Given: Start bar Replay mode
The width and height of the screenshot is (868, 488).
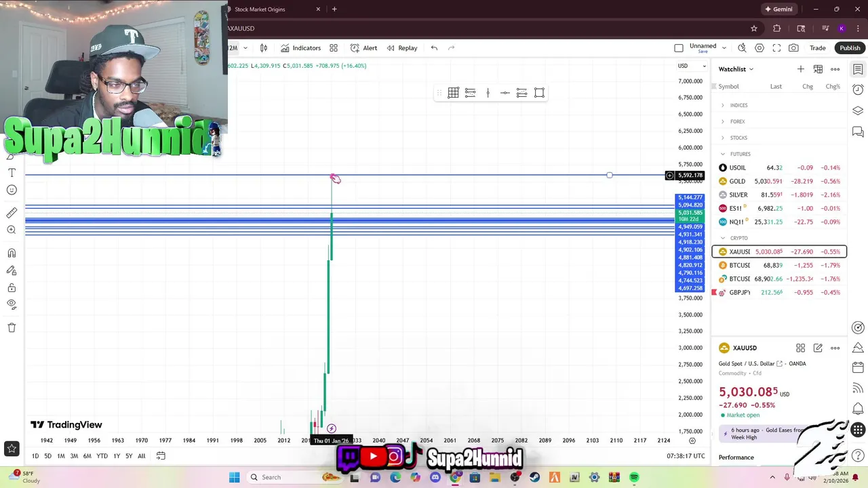Looking at the screenshot, I should point(402,48).
